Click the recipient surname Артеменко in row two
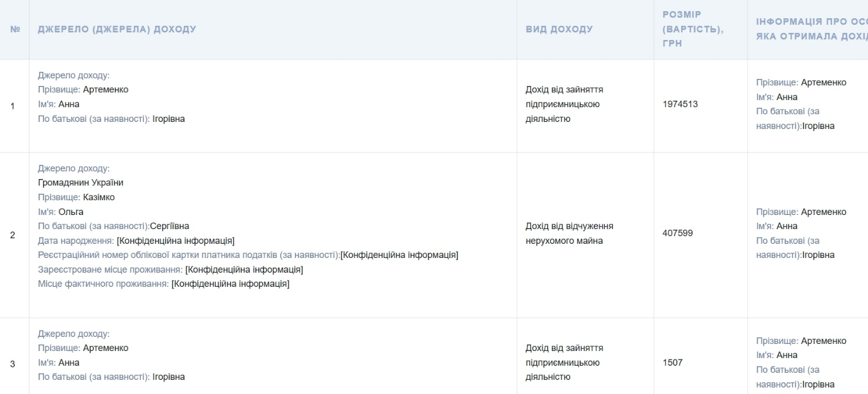Image resolution: width=868 pixels, height=394 pixels. coord(823,212)
